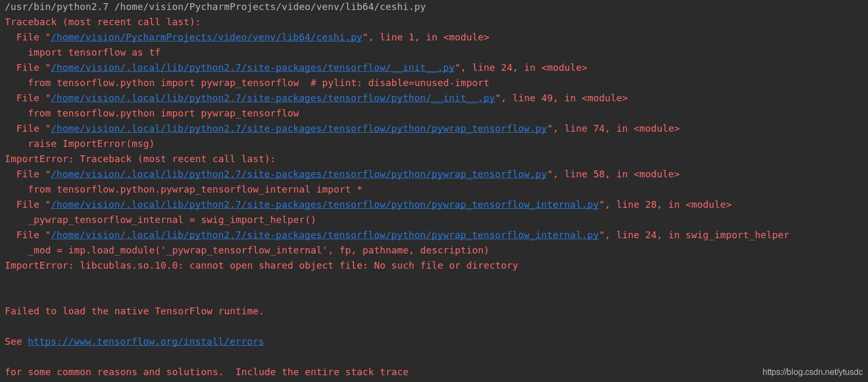
Task: Click 'ImportError: Traceback (most recent call last):' line
Action: point(140,159)
